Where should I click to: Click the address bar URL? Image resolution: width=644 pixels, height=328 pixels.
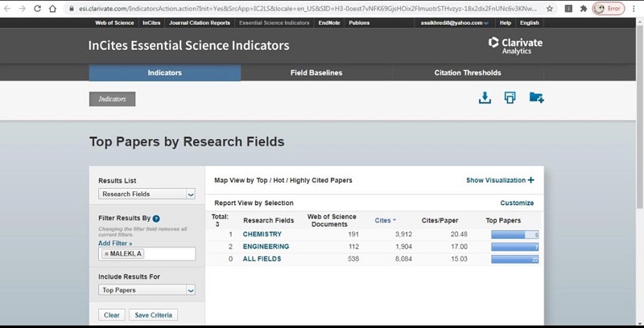pos(308,9)
